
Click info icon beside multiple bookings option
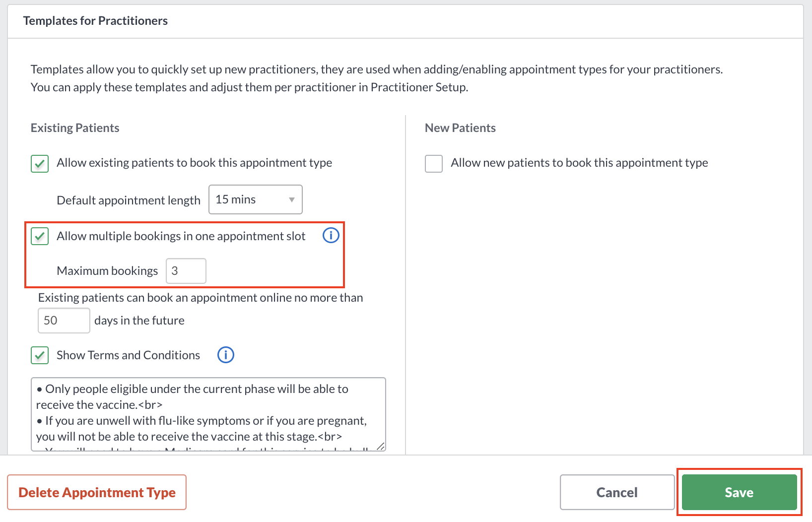[x=331, y=235]
